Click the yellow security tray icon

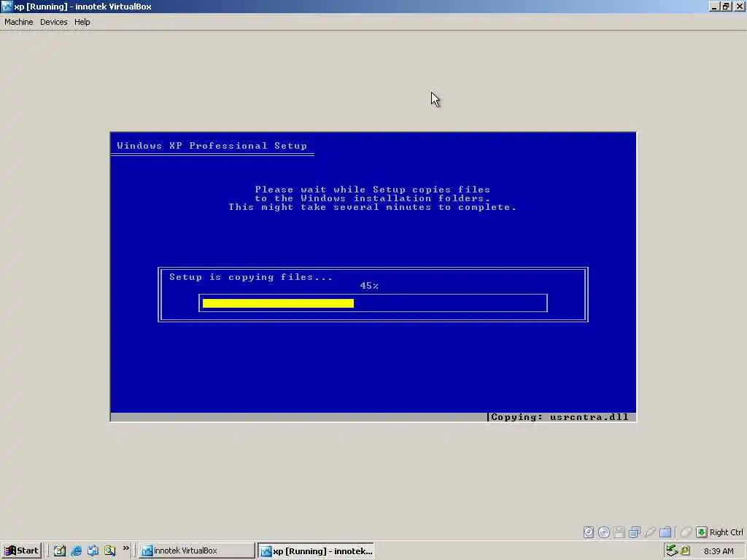point(685,551)
